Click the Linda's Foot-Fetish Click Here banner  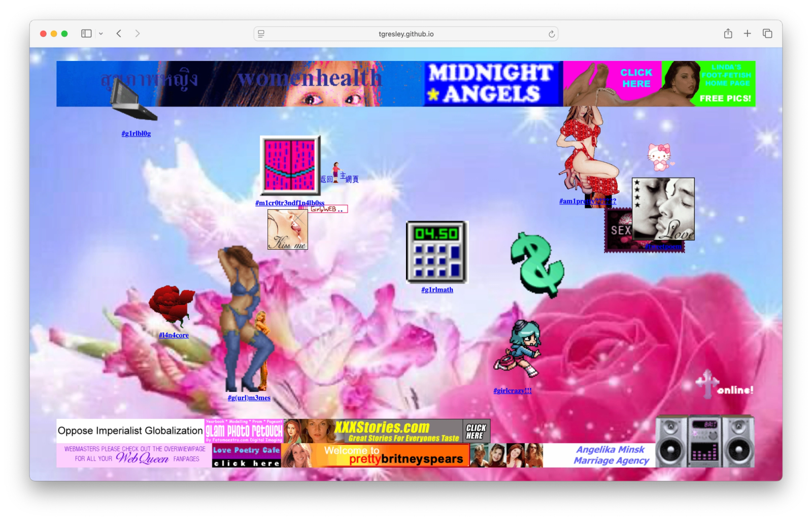659,84
